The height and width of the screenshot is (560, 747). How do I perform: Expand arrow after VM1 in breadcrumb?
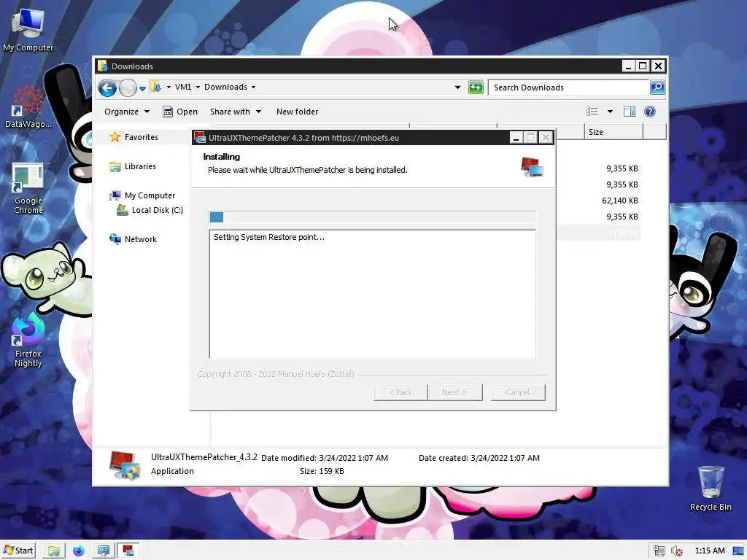tap(198, 87)
